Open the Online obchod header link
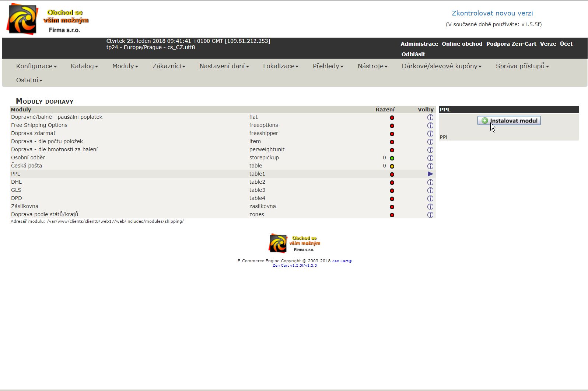This screenshot has height=391, width=588. pyautogui.click(x=462, y=44)
